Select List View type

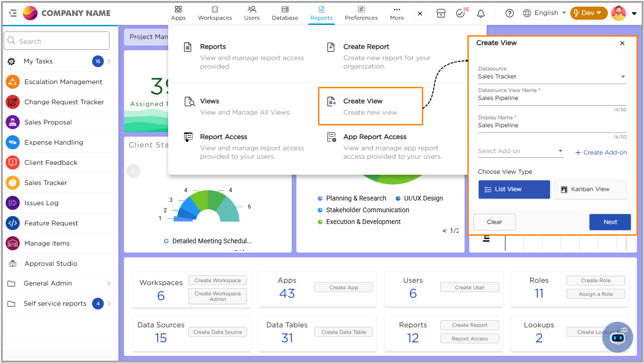514,189
